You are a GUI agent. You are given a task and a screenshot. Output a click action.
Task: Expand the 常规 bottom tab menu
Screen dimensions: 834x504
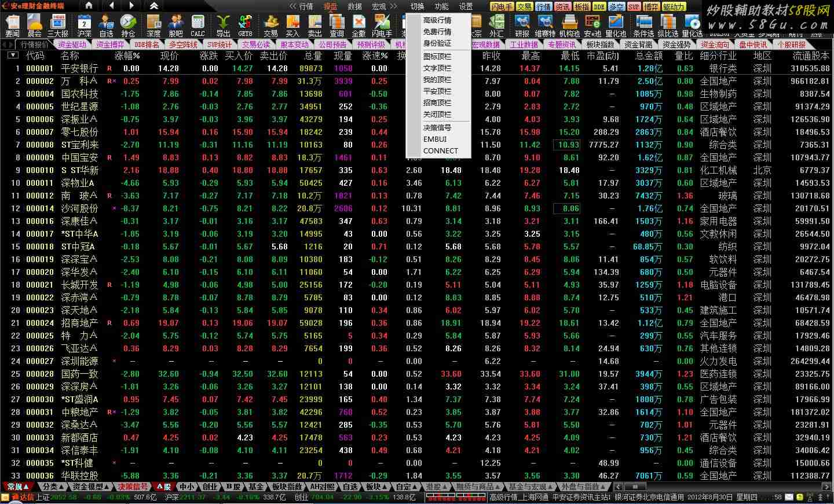coord(19,487)
